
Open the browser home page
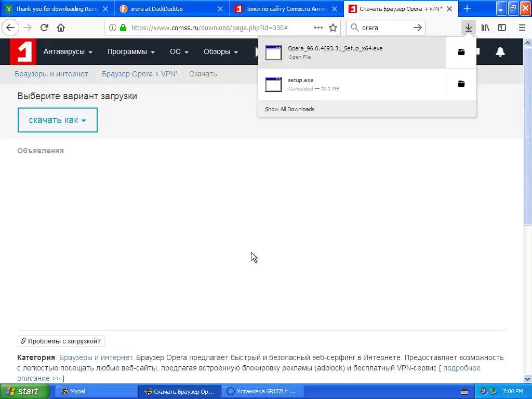(61, 28)
